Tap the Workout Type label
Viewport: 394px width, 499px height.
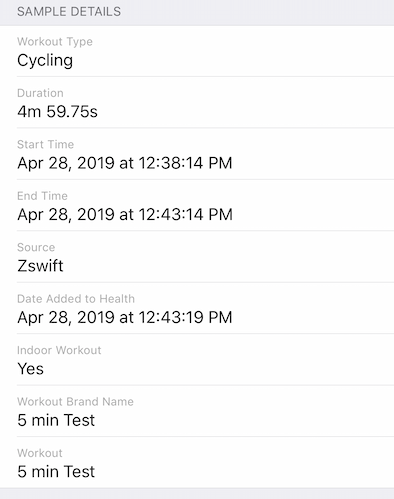55,42
